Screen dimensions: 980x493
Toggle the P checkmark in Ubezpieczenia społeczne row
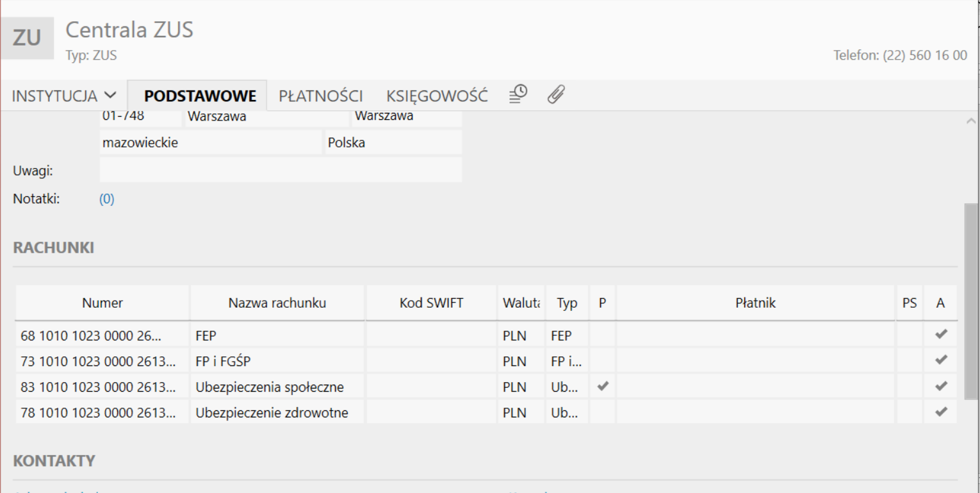[x=603, y=386]
